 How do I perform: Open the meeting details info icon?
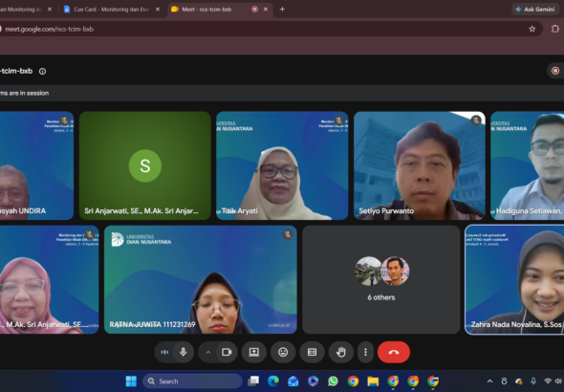point(42,71)
